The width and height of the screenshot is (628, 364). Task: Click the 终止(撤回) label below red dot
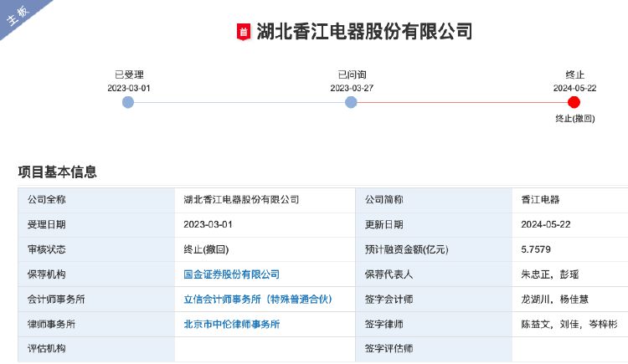click(x=575, y=119)
